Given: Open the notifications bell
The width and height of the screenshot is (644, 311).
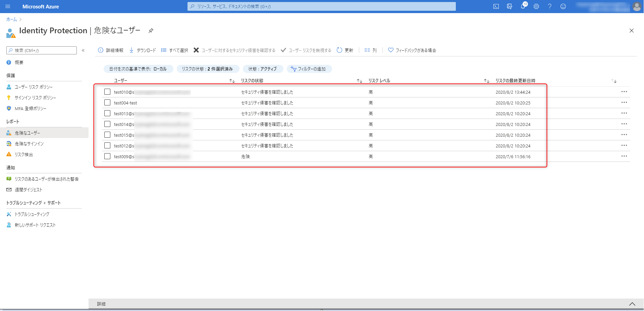Looking at the screenshot, I should click(x=523, y=6).
